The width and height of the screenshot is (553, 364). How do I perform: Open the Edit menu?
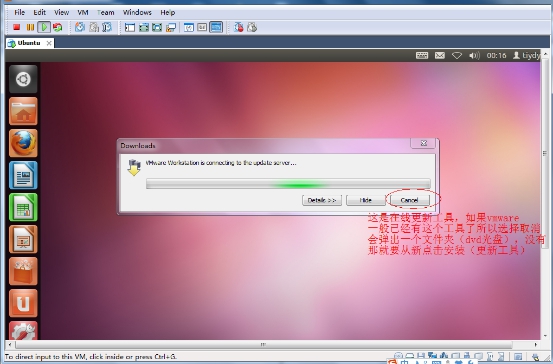40,12
